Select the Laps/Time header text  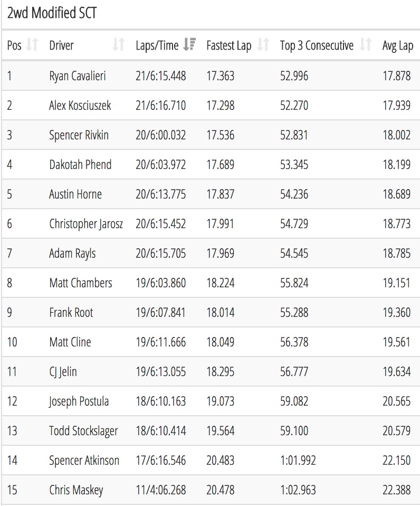tap(157, 45)
